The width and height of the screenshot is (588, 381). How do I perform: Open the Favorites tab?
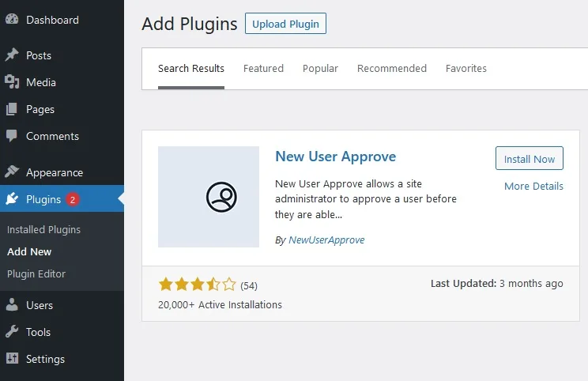(x=466, y=68)
